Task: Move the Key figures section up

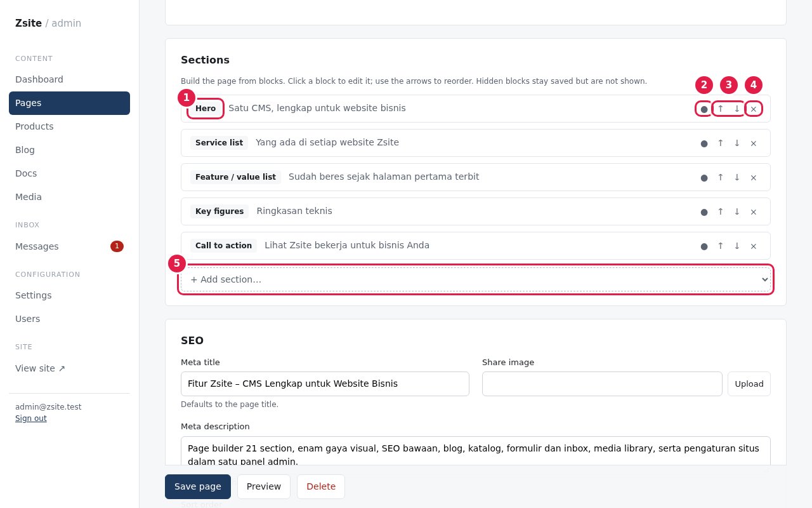Action: point(721,211)
